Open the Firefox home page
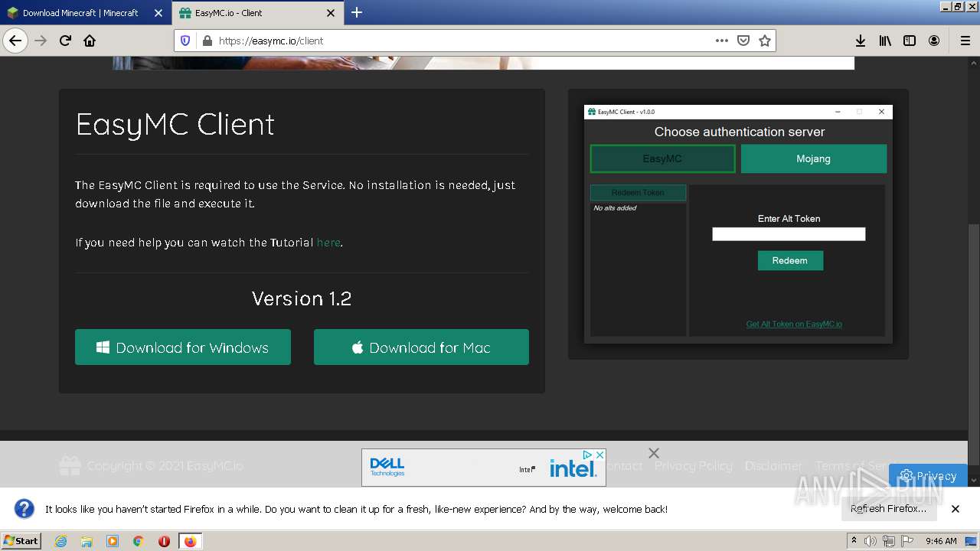Screen dimensions: 980x551 (x=90, y=41)
